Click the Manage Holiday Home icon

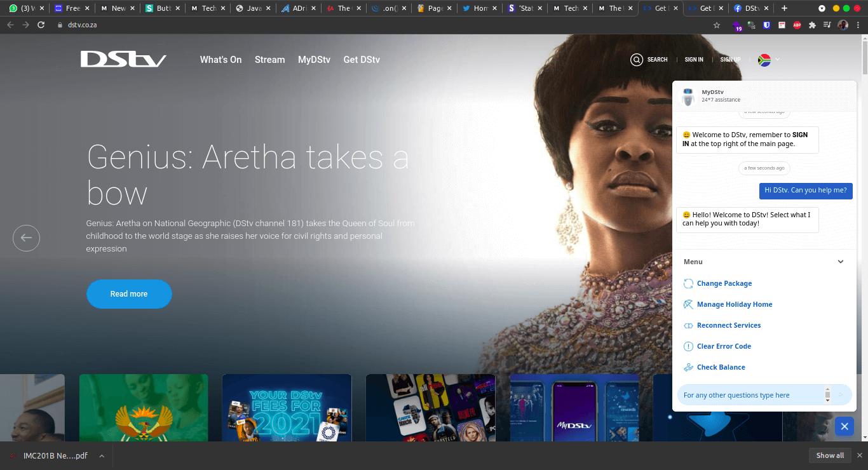pyautogui.click(x=688, y=304)
